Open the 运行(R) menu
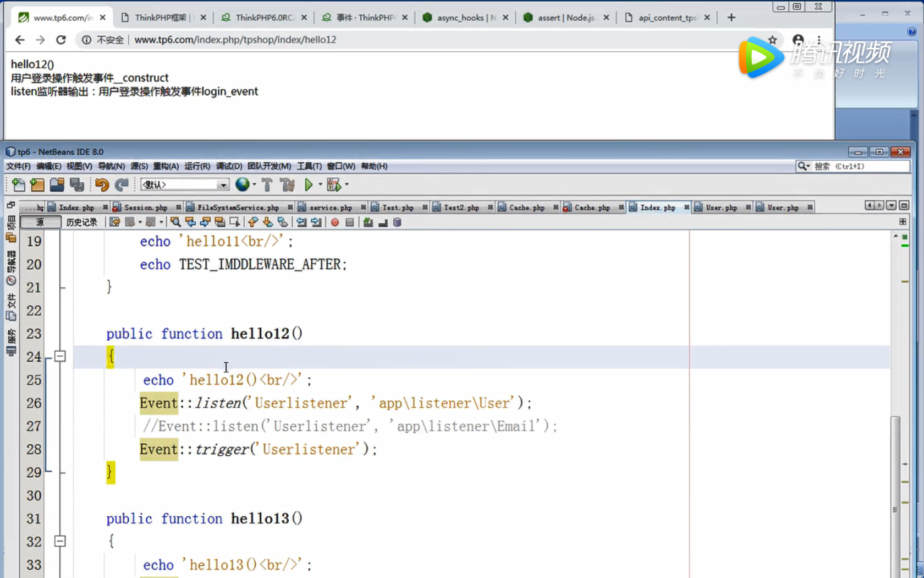Image resolution: width=924 pixels, height=578 pixels. click(197, 166)
